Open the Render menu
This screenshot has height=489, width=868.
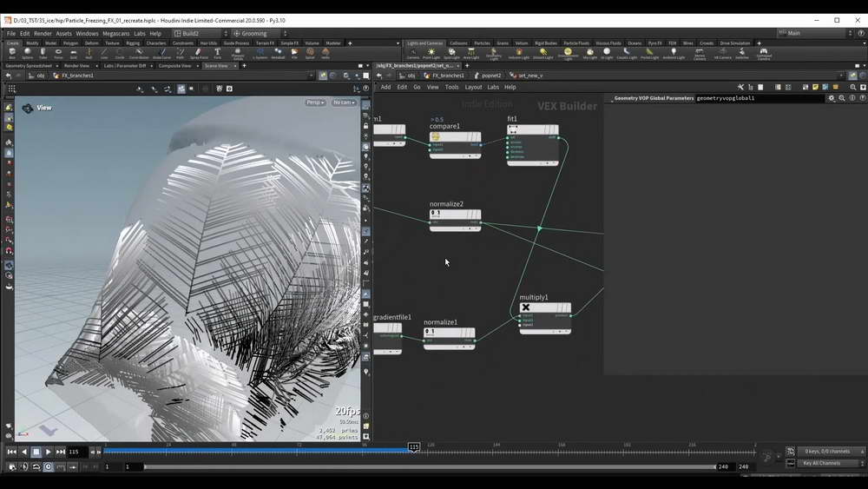point(43,34)
